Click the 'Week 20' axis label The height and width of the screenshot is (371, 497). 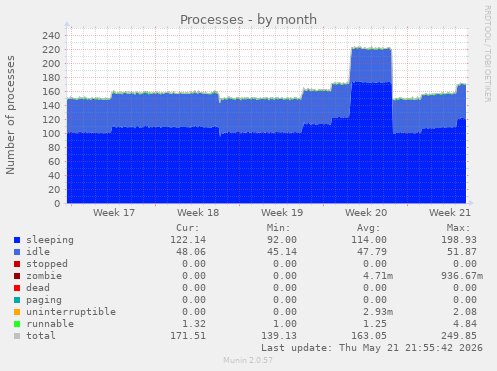pyautogui.click(x=366, y=213)
